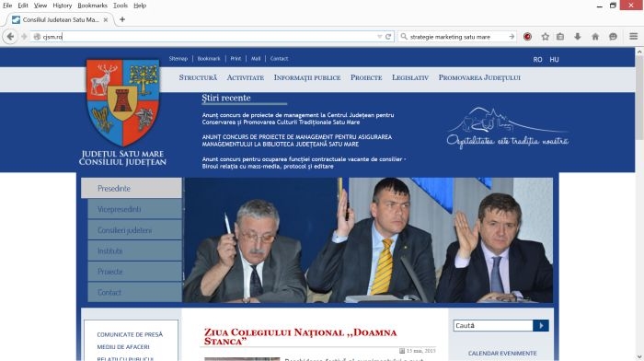Select the Consilieri județeni side tab

(x=134, y=230)
